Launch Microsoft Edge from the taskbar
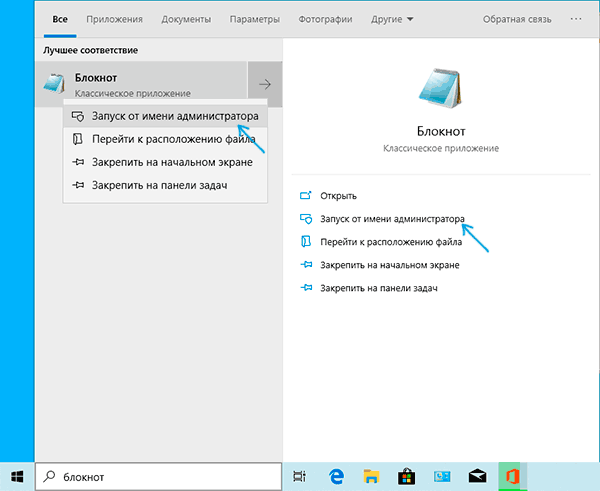Viewport: 600px width, 491px height. tap(336, 477)
